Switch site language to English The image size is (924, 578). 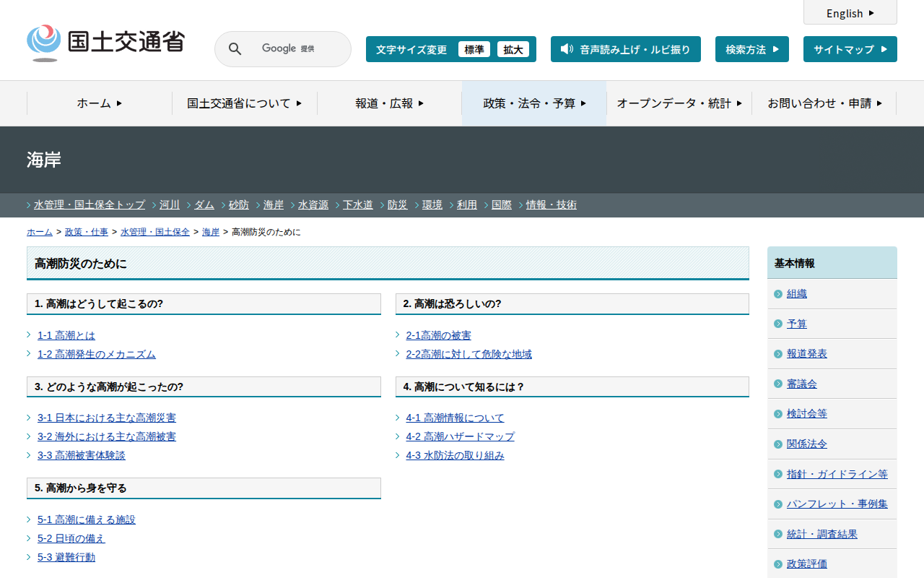(850, 13)
